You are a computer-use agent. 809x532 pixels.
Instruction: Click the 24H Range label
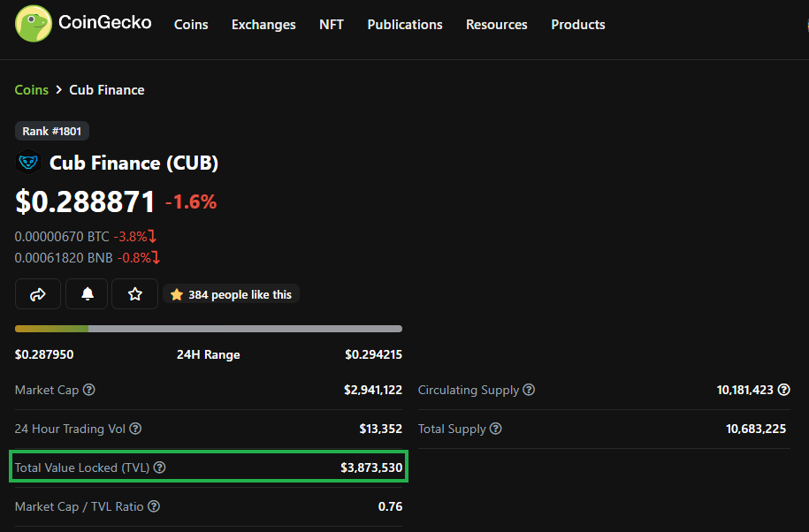pos(209,354)
